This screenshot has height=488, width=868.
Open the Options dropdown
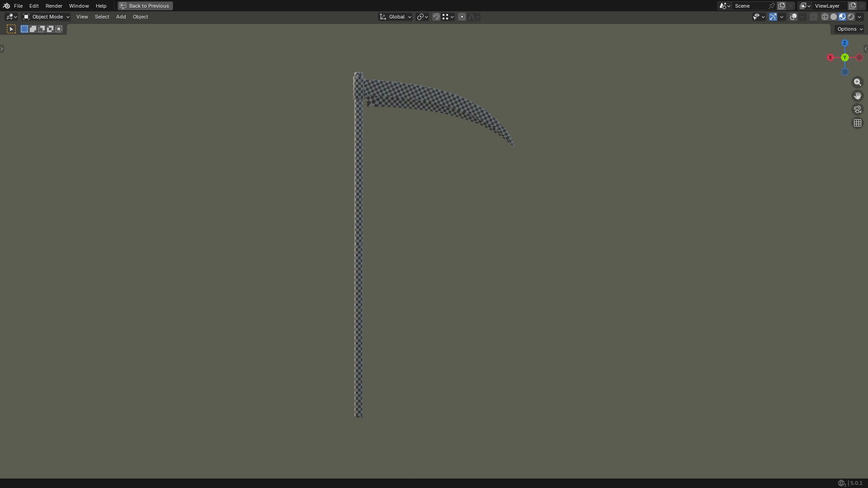click(849, 29)
